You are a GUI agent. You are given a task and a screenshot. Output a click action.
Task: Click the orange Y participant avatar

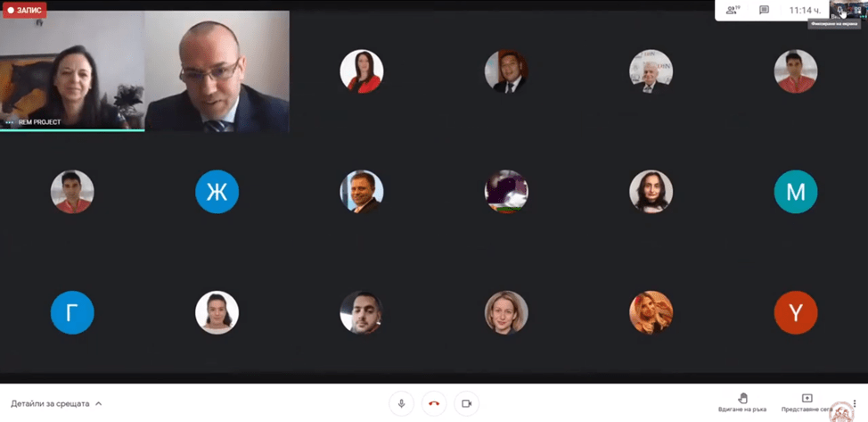(796, 313)
